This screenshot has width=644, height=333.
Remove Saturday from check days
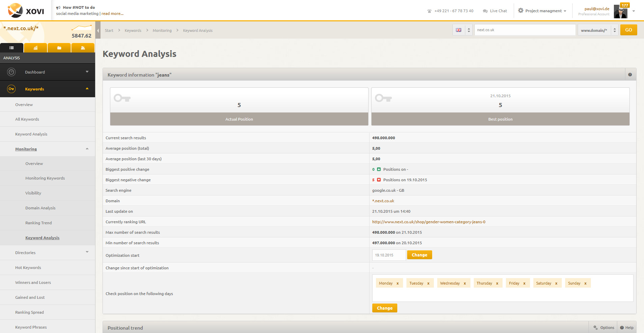click(556, 283)
